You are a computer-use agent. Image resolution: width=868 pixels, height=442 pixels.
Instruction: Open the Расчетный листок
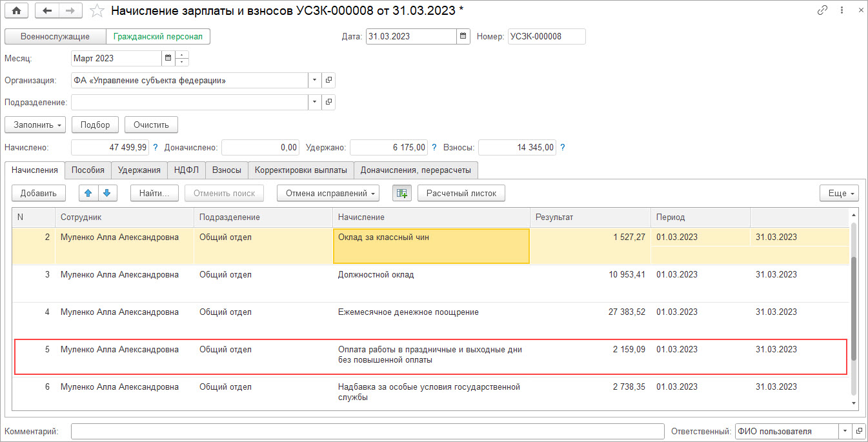[x=461, y=193]
